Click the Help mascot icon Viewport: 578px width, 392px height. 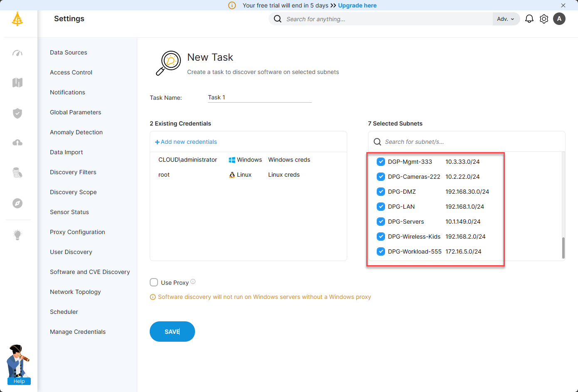[19, 365]
